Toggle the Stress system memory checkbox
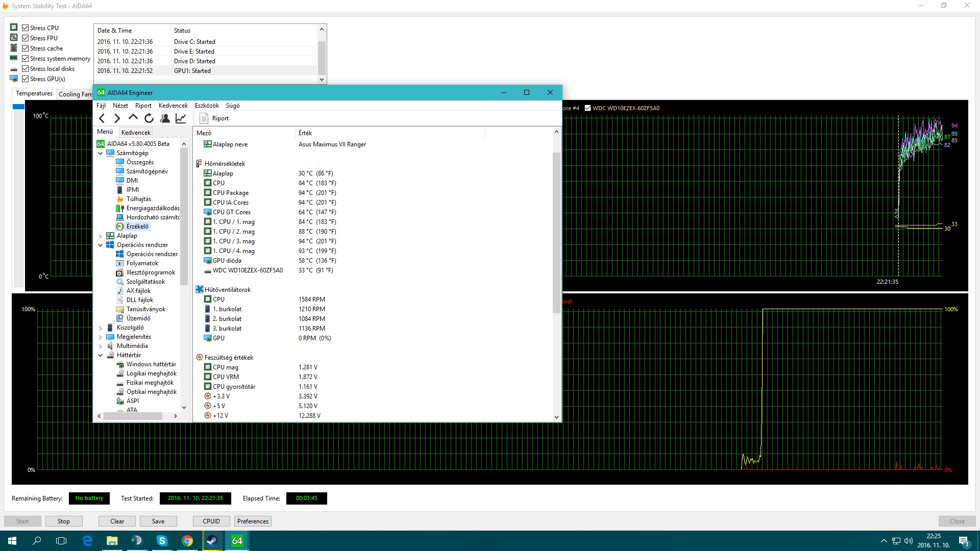The height and width of the screenshot is (551, 980). 25,59
